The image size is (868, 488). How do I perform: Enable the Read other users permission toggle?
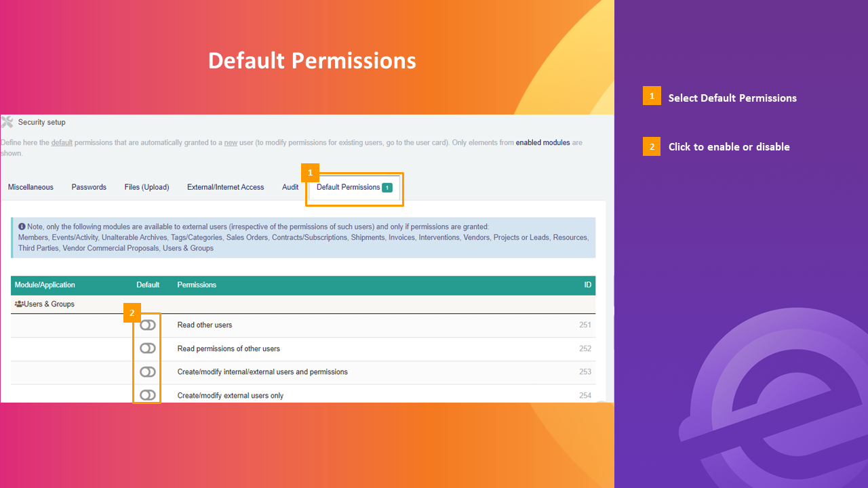(x=147, y=325)
